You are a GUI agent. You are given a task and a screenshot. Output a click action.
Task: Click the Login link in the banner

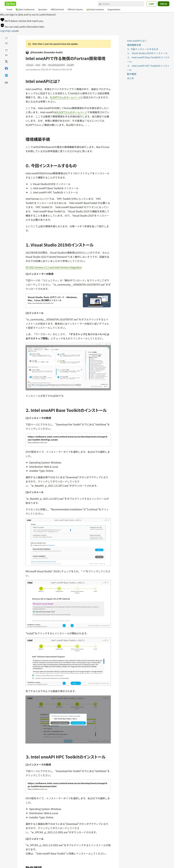(x=3, y=31)
